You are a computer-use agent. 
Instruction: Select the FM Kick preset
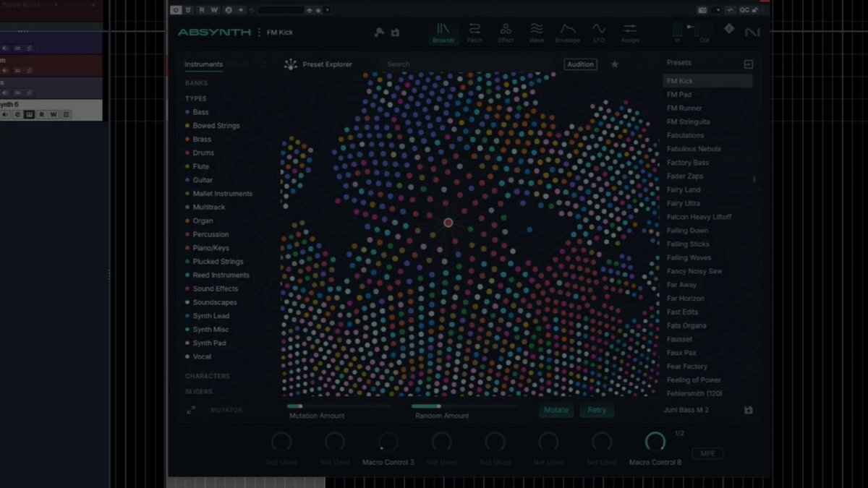(707, 81)
